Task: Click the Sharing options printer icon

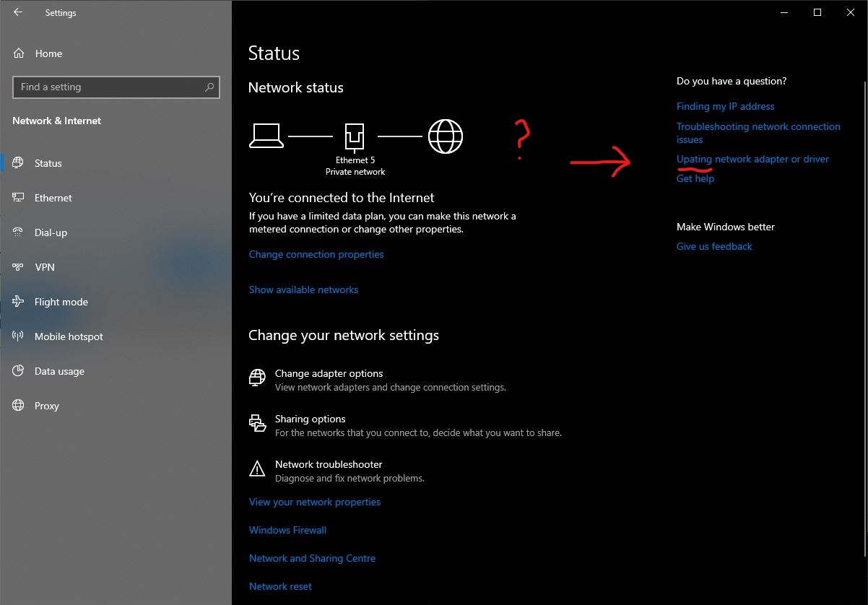Action: pyautogui.click(x=257, y=423)
